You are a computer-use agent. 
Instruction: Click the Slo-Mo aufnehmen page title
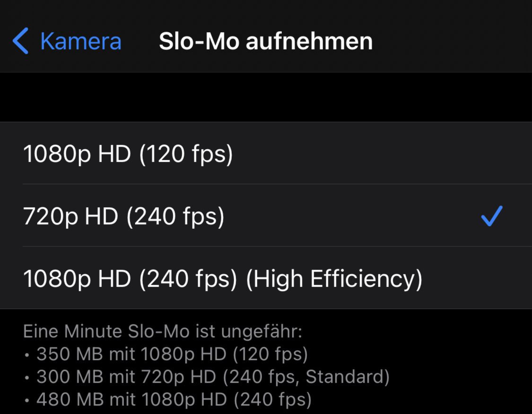tap(266, 41)
